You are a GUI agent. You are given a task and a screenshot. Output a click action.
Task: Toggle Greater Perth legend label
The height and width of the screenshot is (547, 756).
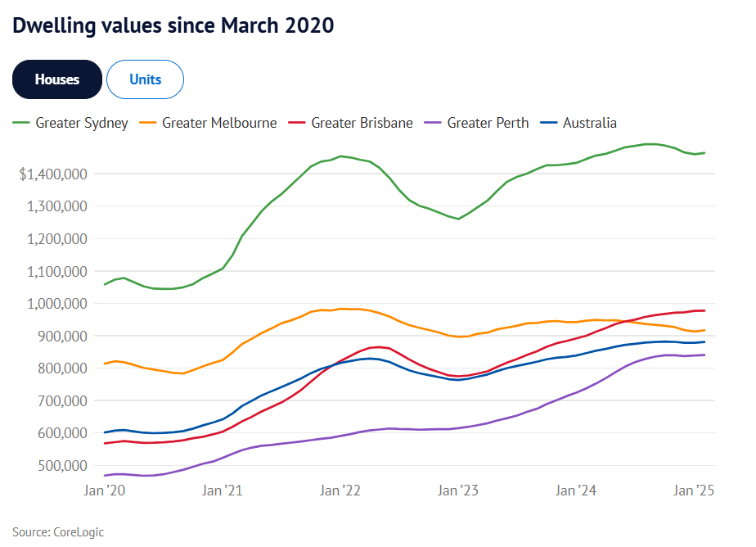[488, 123]
